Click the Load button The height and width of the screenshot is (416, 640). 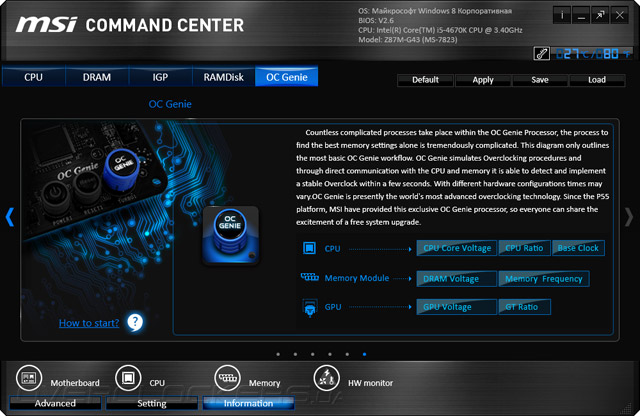pyautogui.click(x=597, y=80)
